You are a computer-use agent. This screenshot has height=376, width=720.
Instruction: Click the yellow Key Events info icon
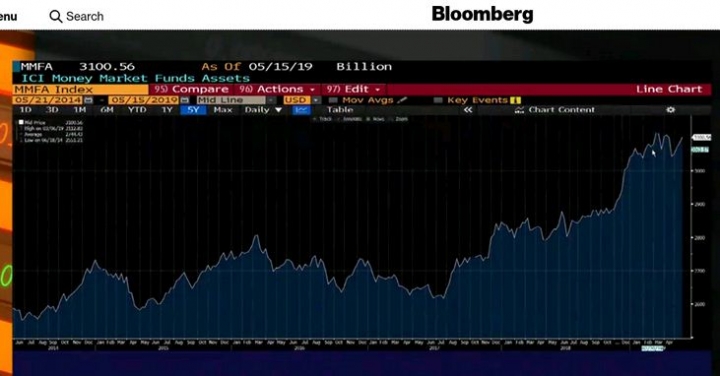click(515, 100)
